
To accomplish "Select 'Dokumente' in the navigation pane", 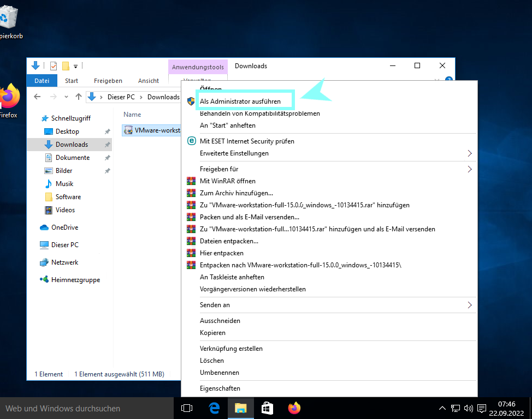I will tap(72, 158).
